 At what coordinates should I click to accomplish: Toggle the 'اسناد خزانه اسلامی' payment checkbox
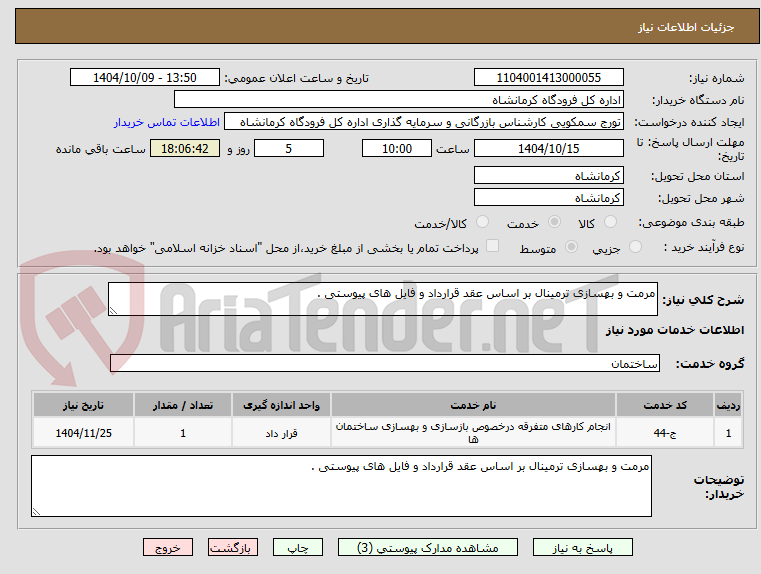492,246
